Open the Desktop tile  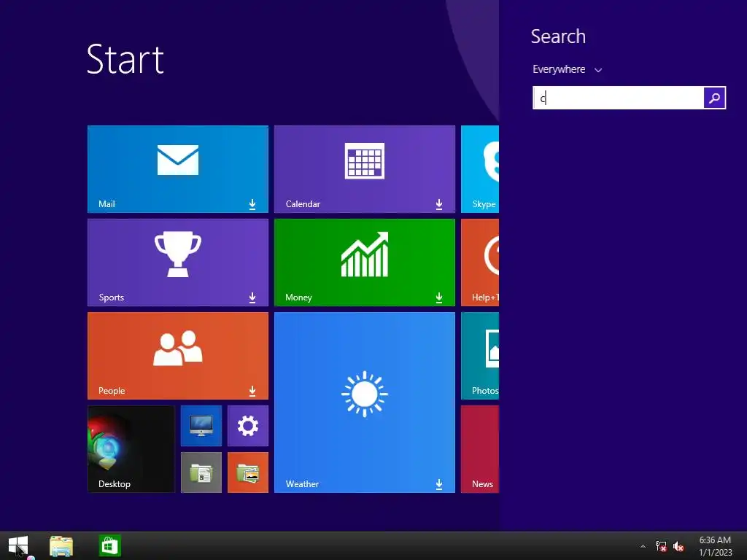coord(131,449)
